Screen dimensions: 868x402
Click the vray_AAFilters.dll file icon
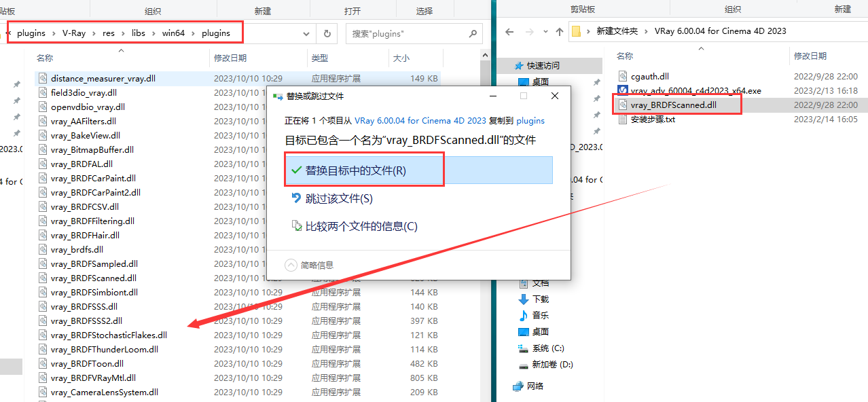(43, 121)
